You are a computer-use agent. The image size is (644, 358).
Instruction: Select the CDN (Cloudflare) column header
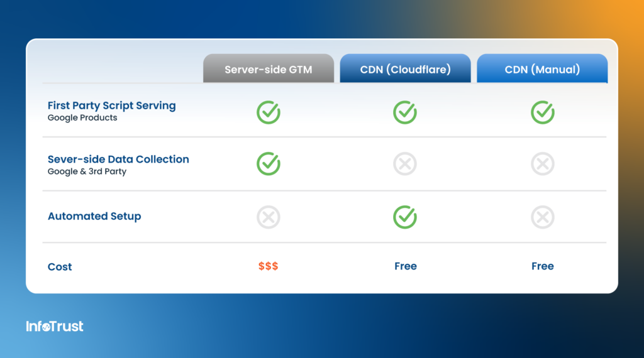(x=405, y=69)
